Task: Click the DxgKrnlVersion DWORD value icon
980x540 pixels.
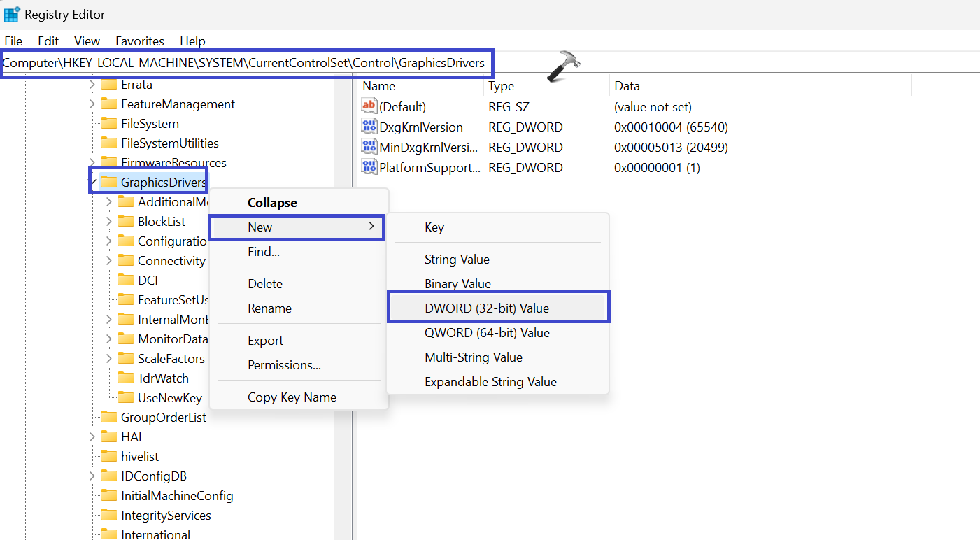Action: (x=369, y=127)
